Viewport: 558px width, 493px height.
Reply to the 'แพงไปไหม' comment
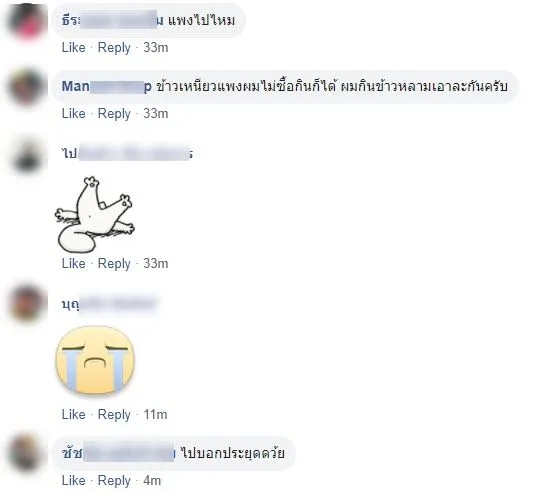(114, 48)
